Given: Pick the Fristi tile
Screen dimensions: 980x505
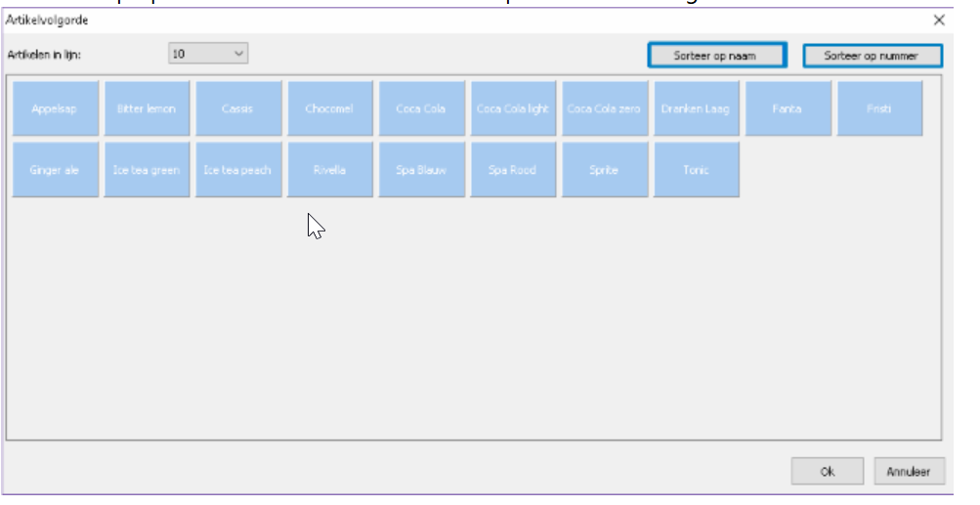Looking at the screenshot, I should pos(879,108).
